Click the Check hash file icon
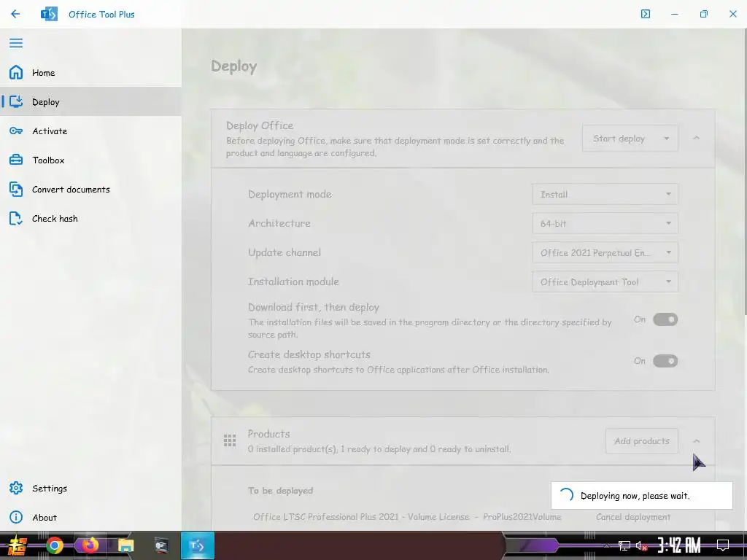 [x=16, y=219]
